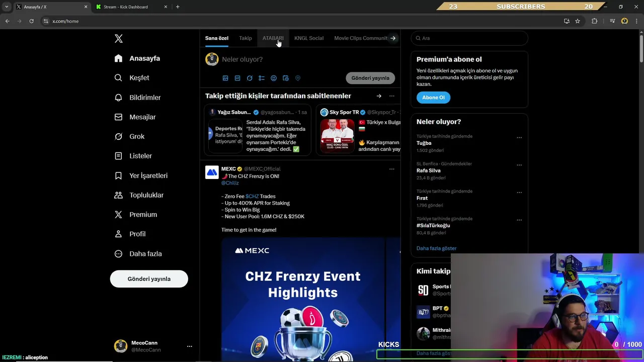Schedule the post with calendar icon

pos(286,78)
